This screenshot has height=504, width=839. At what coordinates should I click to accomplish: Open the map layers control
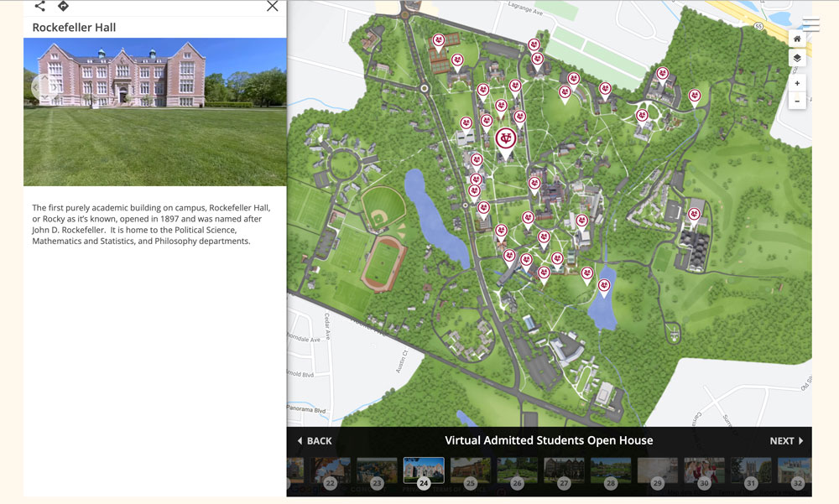797,58
